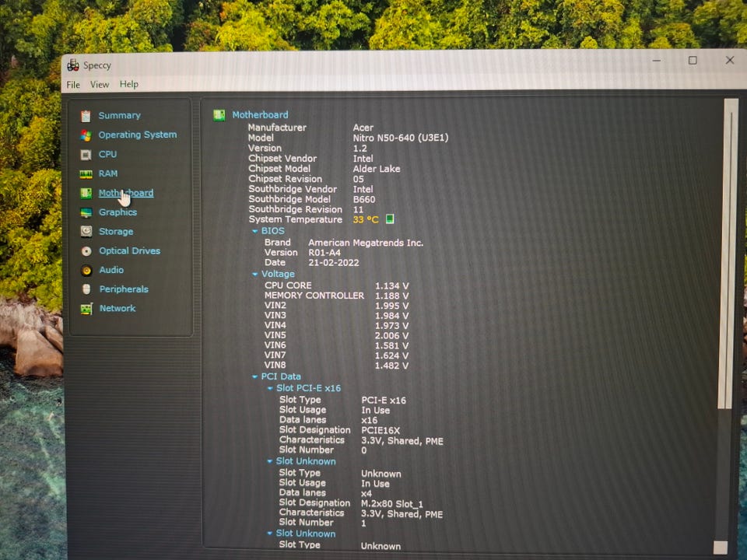Open the Network section link
This screenshot has width=747, height=560.
[x=117, y=309]
